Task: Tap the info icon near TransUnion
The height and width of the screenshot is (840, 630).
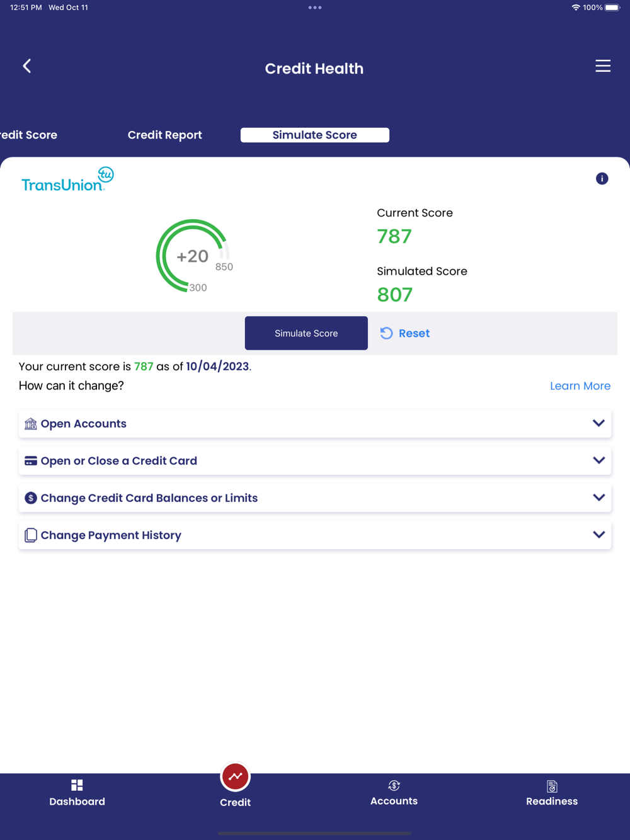Action: pos(602,179)
